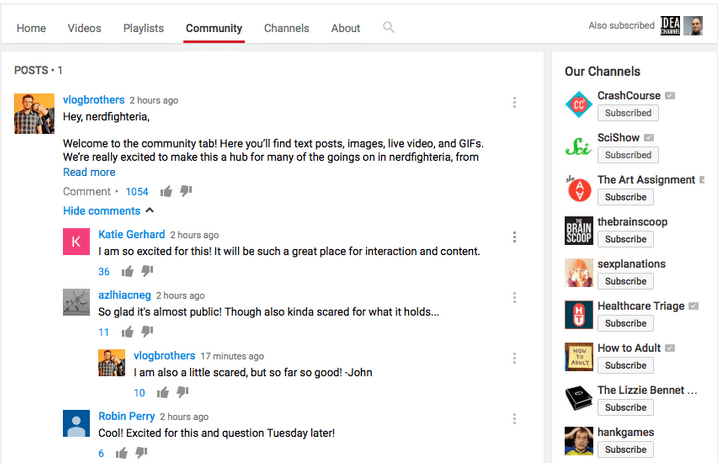Open the Playlists tab
This screenshot has height=463, width=718.
click(143, 28)
